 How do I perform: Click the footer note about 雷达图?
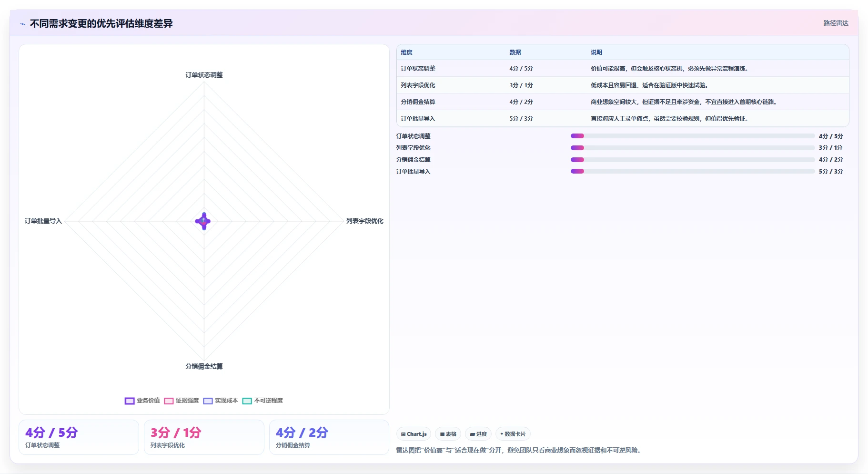pos(519,450)
